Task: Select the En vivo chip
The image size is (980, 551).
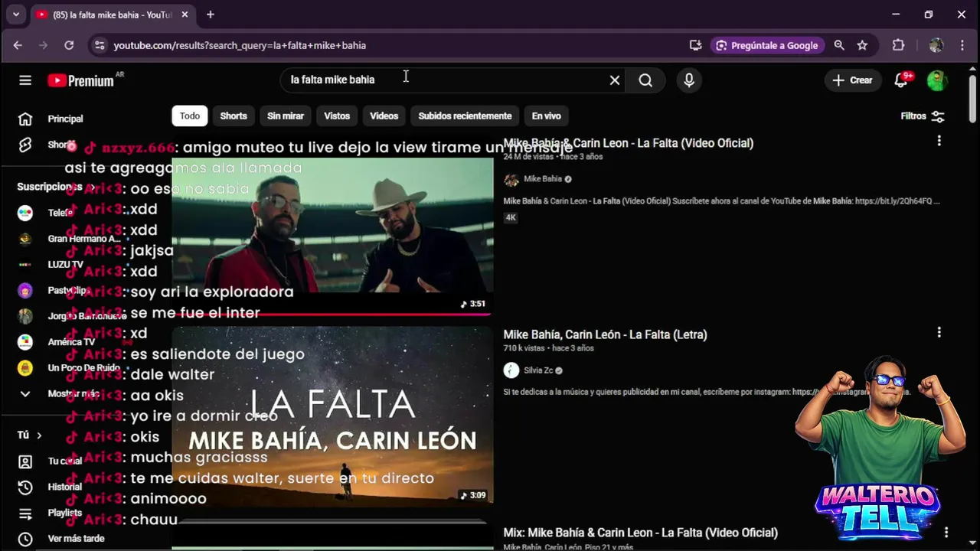Action: point(547,116)
